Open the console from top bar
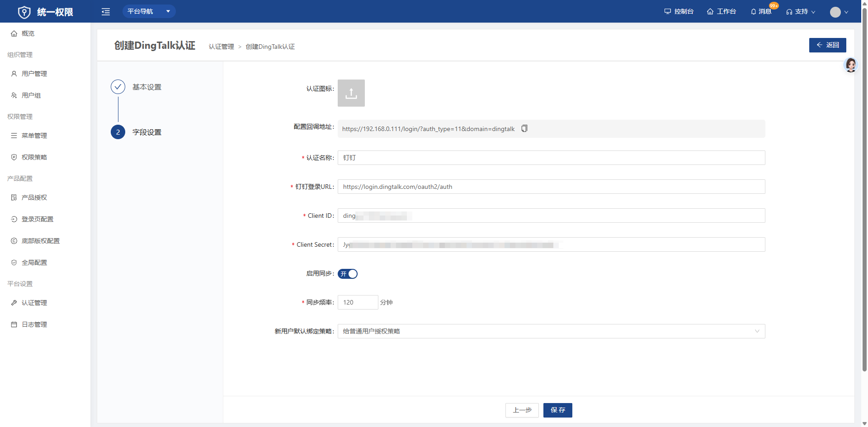This screenshot has width=868, height=427. 679,11
